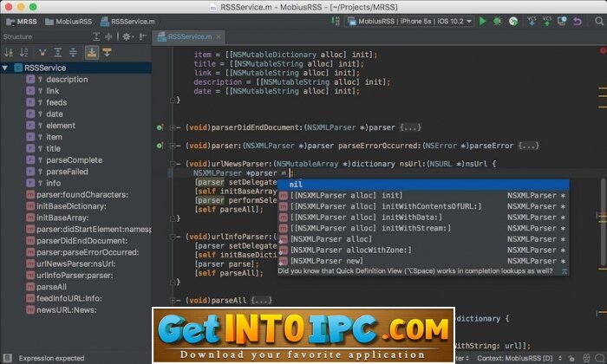Choose [[NSXMLParser alloc] init] completion
Screen dimensions: 607x364
[423, 195]
